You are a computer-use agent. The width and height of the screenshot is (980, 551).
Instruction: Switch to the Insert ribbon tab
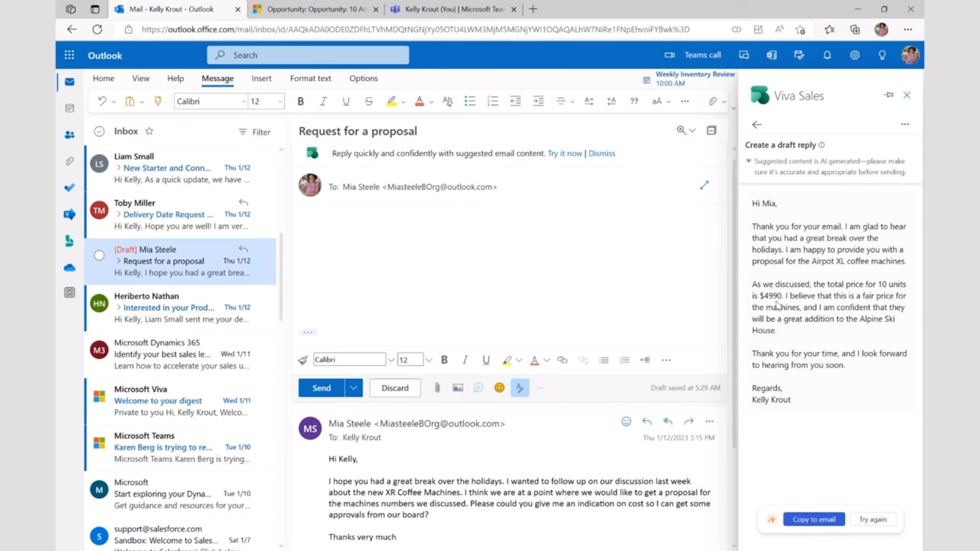tap(261, 78)
